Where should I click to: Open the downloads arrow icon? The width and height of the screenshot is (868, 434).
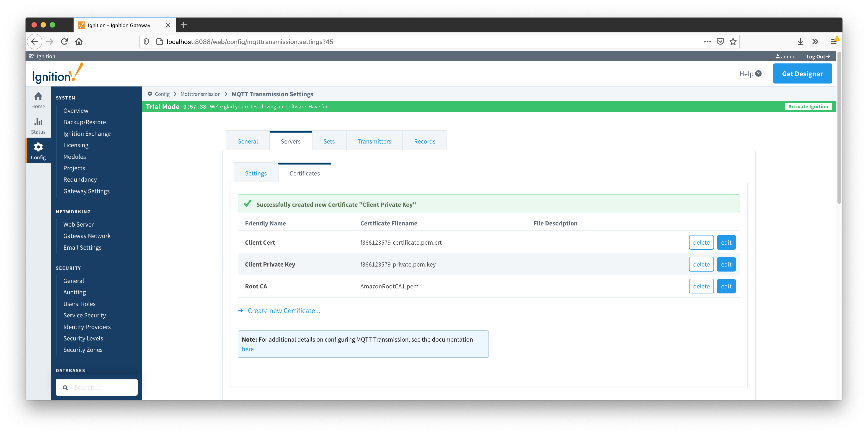point(800,42)
